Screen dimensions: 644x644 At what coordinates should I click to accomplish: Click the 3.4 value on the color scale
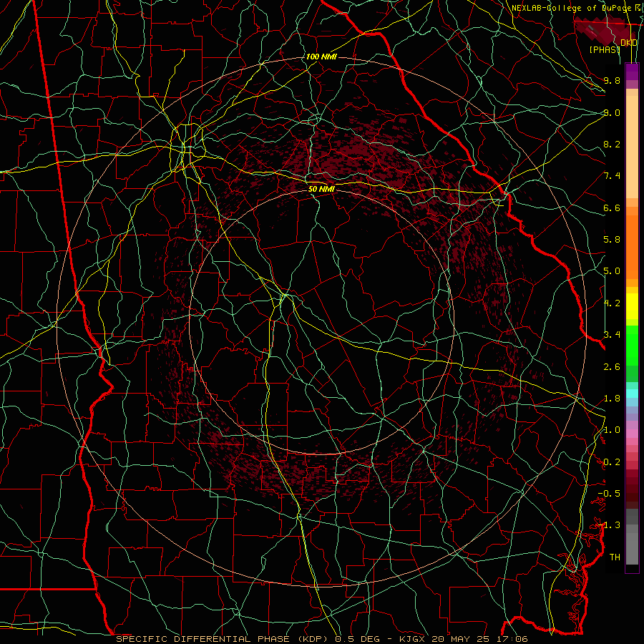612,335
